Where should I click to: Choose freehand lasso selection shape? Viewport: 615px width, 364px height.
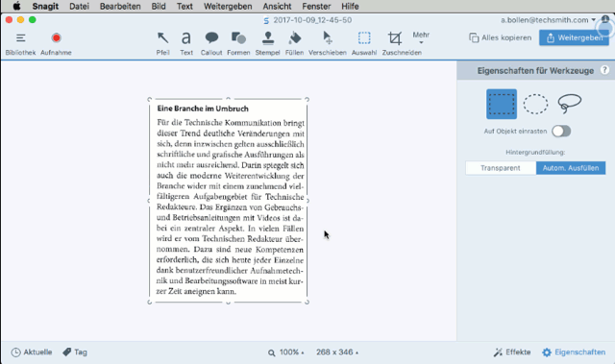pyautogui.click(x=569, y=104)
